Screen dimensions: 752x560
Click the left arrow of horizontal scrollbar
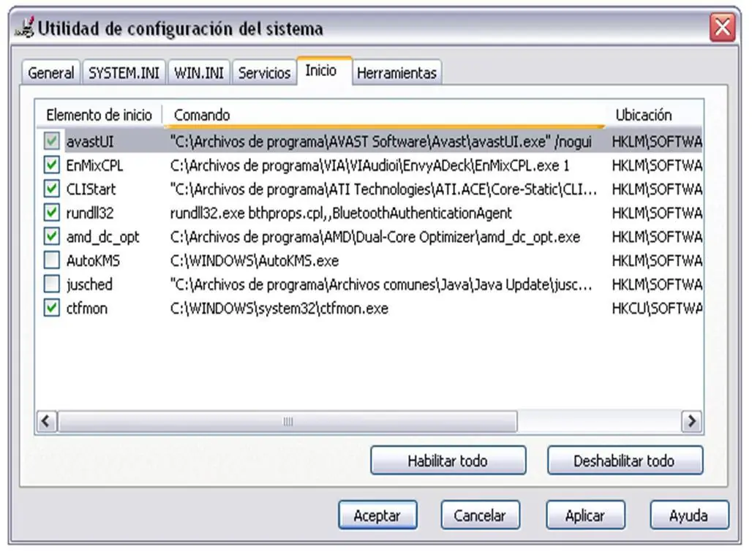(x=47, y=421)
